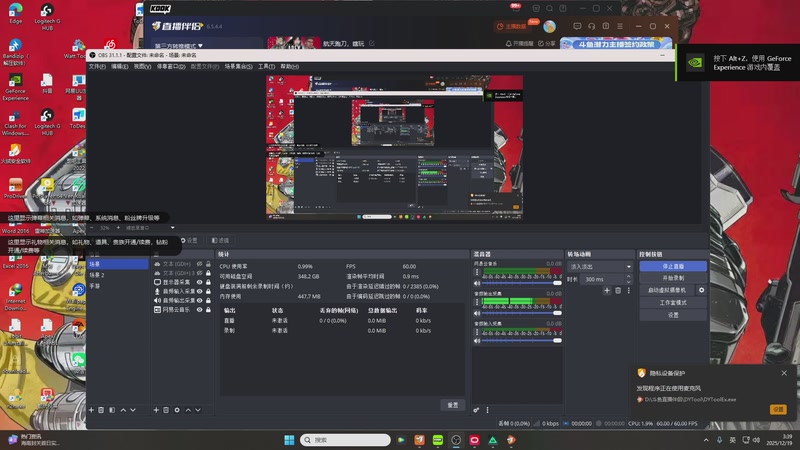Add a new scene with the plus icon
The height and width of the screenshot is (450, 800).
pyautogui.click(x=91, y=410)
